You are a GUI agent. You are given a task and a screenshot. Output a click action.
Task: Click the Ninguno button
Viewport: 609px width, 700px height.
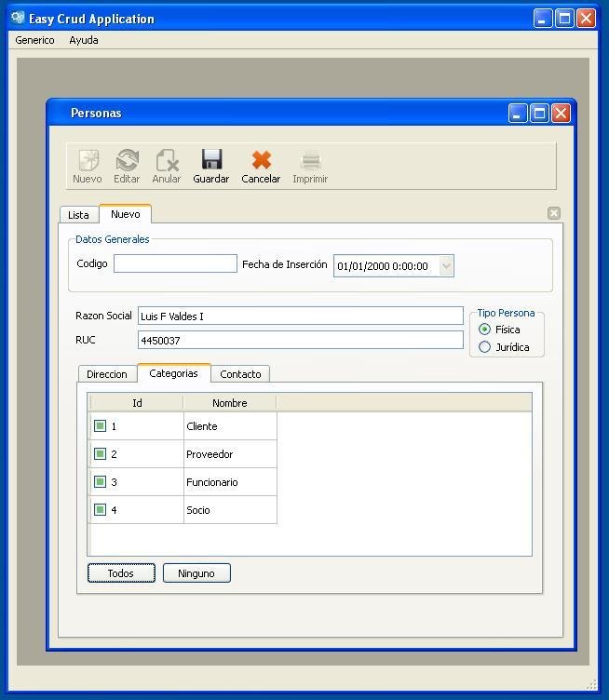(x=196, y=572)
